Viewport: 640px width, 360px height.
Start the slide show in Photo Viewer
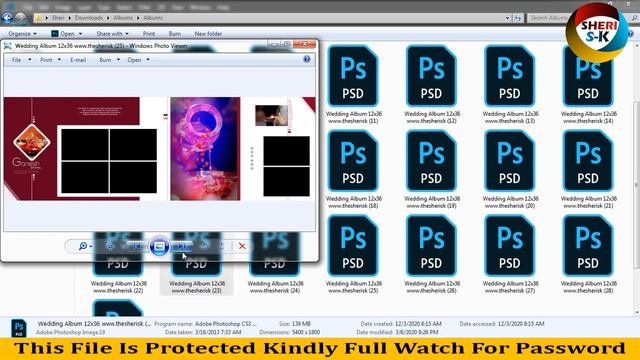tap(159, 246)
